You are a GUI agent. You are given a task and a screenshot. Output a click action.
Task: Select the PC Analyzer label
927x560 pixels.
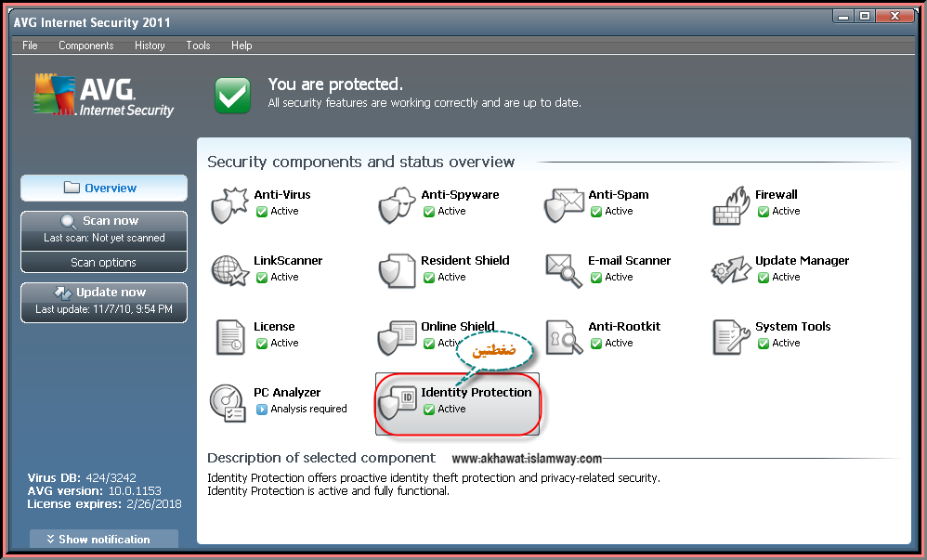(287, 393)
